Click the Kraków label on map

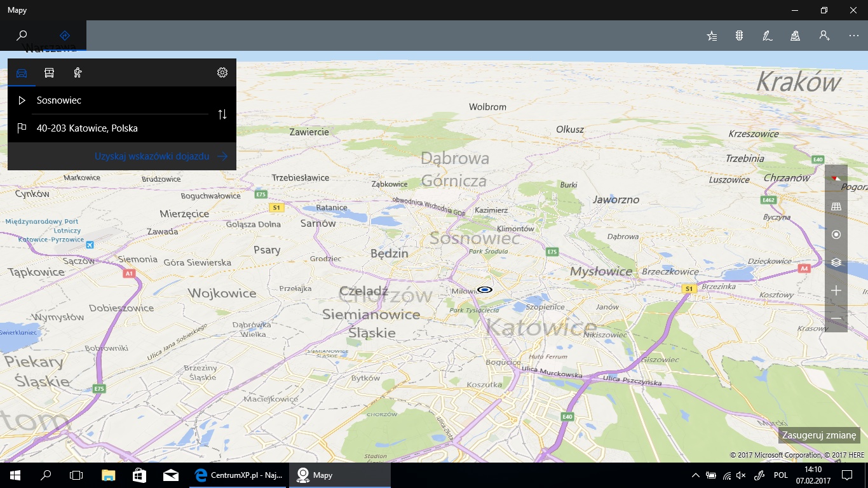[x=798, y=82]
